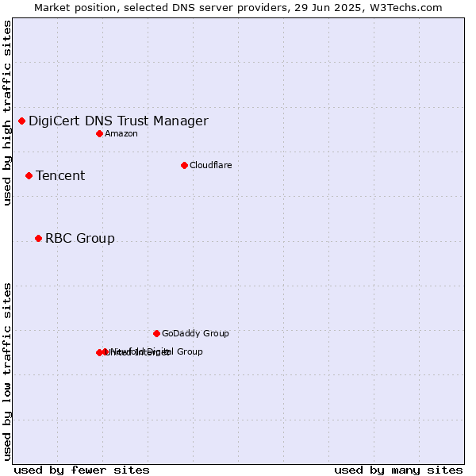Click the GoDaddy Group red data point
Screen dimensions: 476x476
[x=156, y=334]
